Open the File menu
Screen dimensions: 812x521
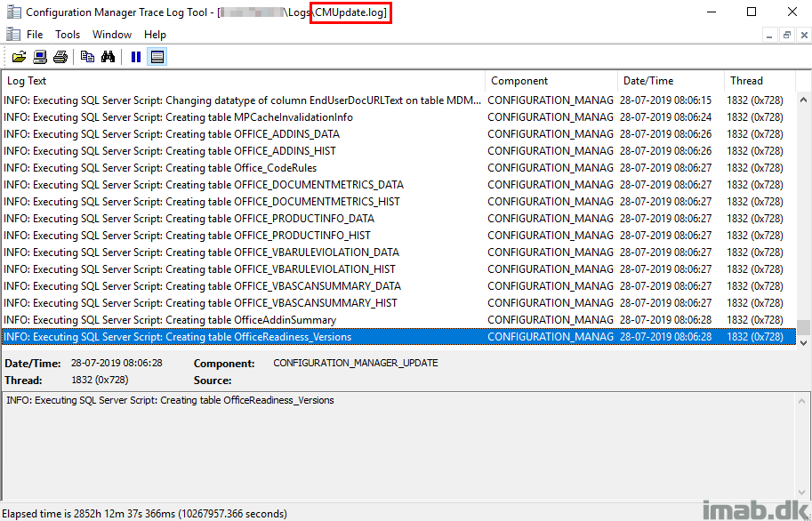click(35, 35)
